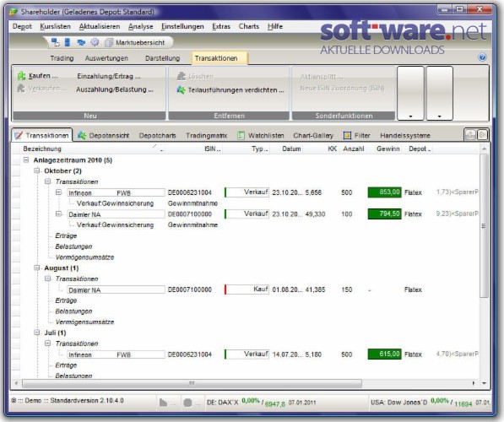Collapse the Oktober (2) node
Image resolution: width=504 pixels, height=422 pixels.
(x=37, y=170)
